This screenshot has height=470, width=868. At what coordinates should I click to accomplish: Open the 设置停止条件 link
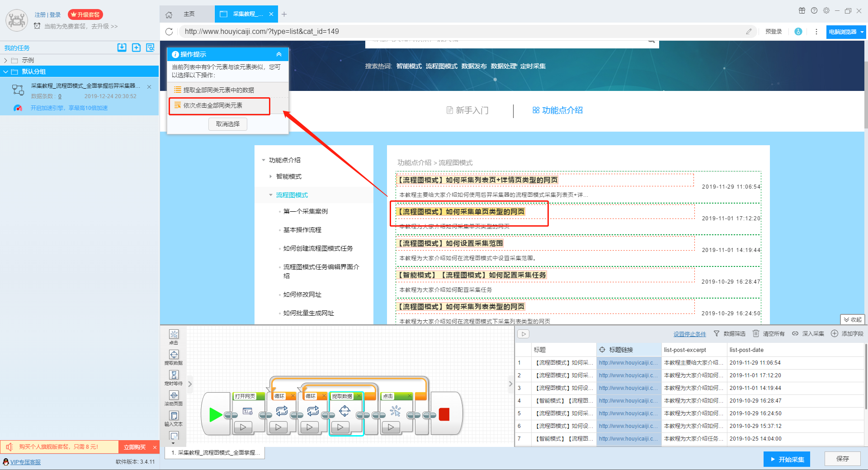point(689,334)
